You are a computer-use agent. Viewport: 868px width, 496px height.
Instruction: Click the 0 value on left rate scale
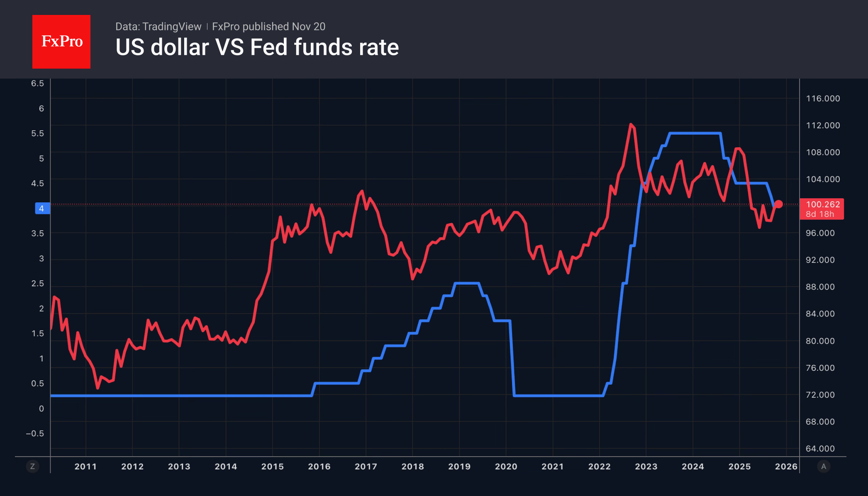(41, 409)
